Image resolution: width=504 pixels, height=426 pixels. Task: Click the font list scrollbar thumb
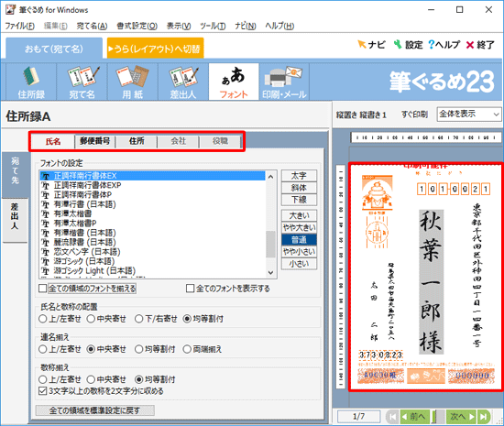tap(270, 245)
